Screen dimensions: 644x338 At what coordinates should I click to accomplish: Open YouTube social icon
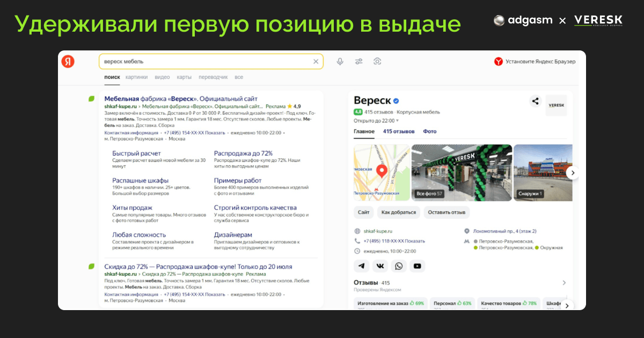(417, 266)
